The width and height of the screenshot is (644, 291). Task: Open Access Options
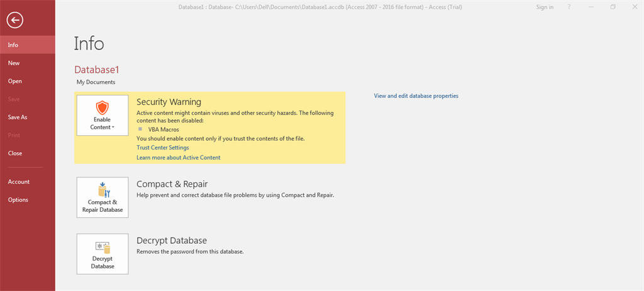pos(18,200)
